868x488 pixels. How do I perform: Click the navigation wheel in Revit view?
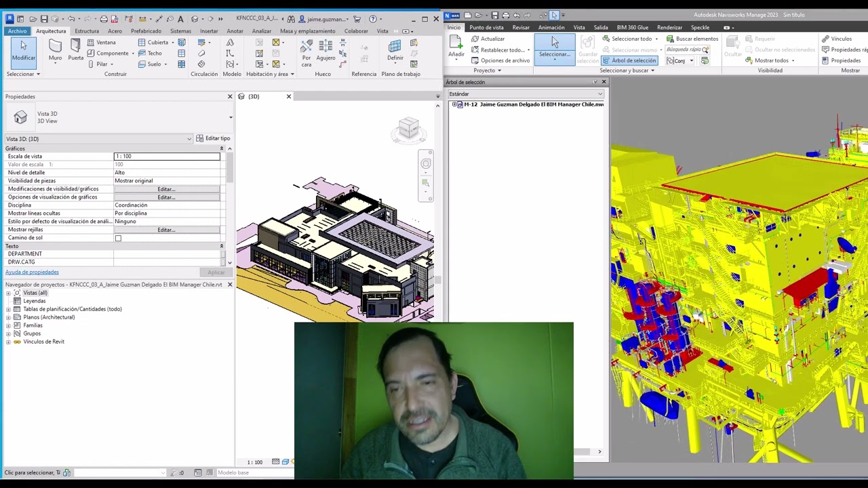coord(426,163)
